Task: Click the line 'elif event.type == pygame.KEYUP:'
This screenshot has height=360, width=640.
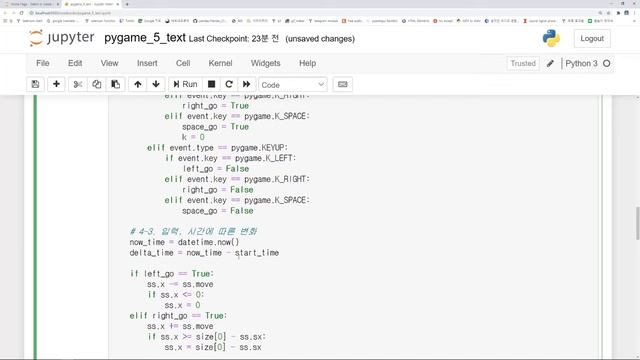Action: [217, 148]
